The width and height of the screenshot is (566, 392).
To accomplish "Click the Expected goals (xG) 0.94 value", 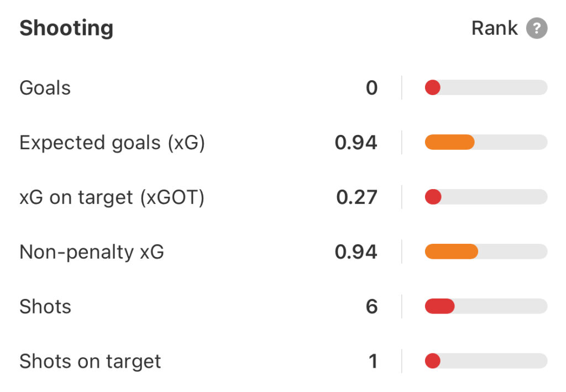I will click(356, 143).
